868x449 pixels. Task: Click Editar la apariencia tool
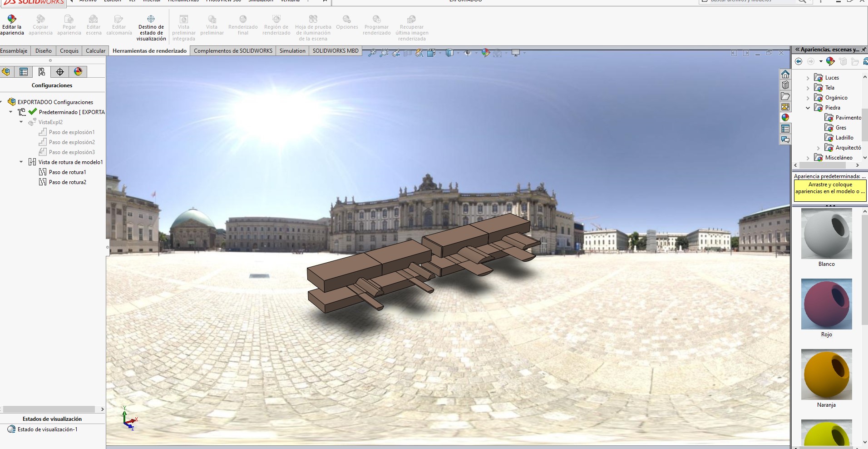point(12,25)
